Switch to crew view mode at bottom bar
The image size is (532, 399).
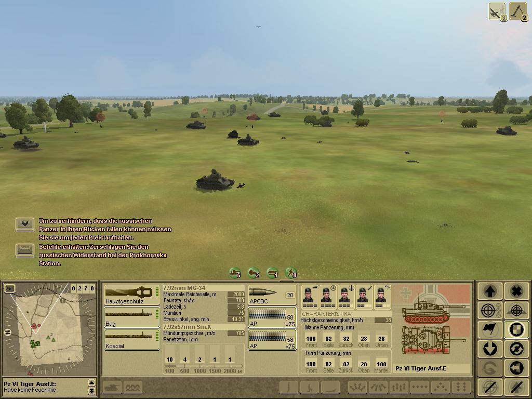[x=132, y=387]
